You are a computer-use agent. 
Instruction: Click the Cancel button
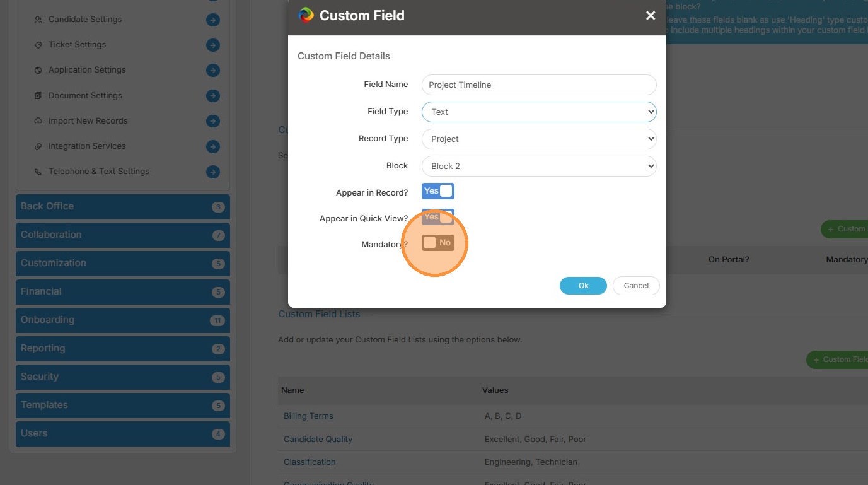(x=636, y=286)
